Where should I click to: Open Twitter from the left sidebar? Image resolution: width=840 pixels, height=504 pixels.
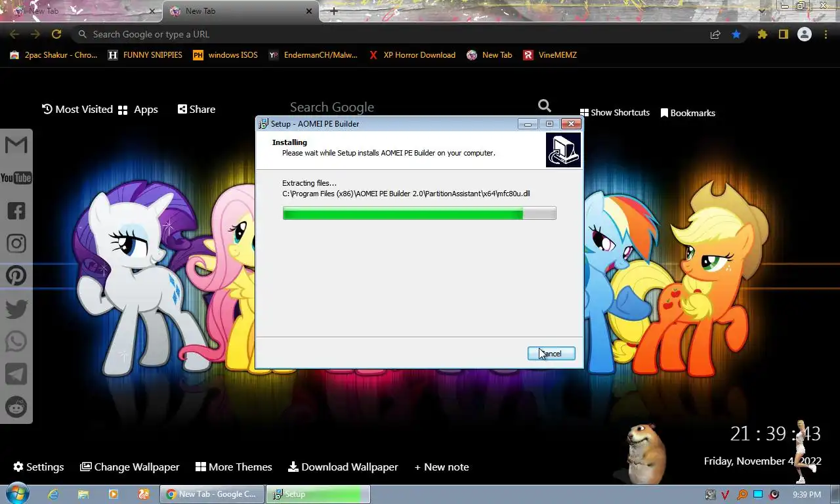(16, 308)
